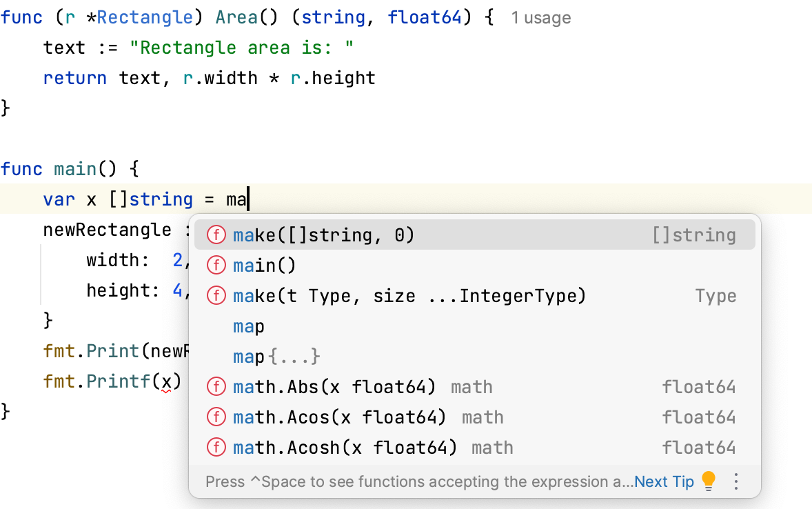Click the "1 usage" inlay hint

tap(541, 18)
